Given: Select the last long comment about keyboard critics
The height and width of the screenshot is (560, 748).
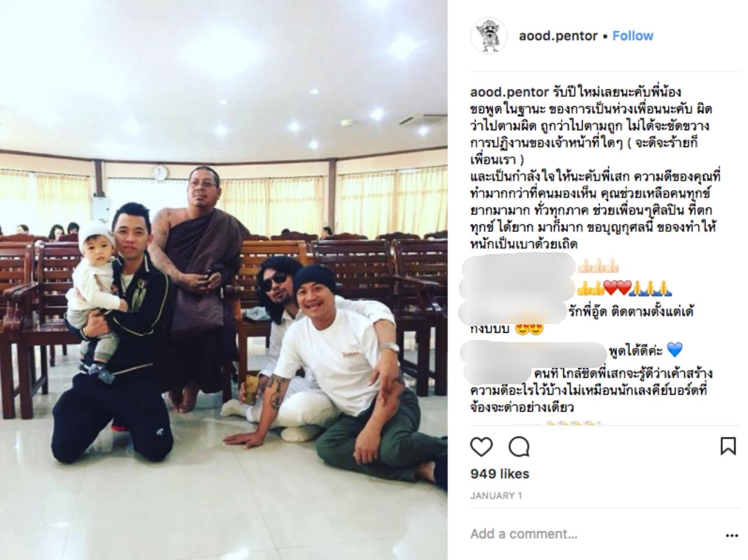Looking at the screenshot, I should [591, 389].
